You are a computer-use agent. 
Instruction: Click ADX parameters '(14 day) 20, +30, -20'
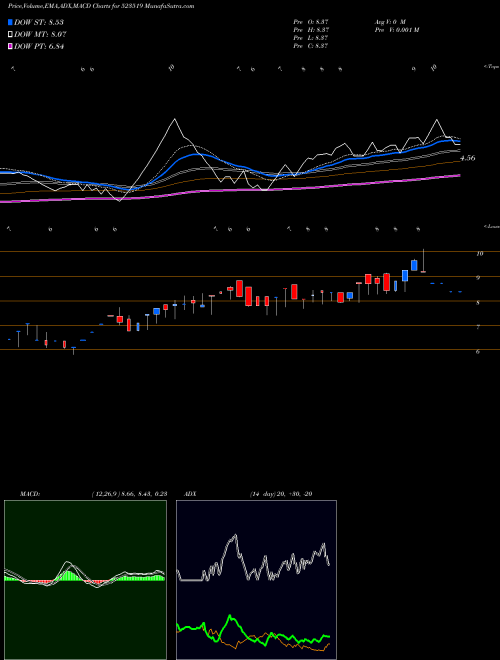click(x=281, y=494)
